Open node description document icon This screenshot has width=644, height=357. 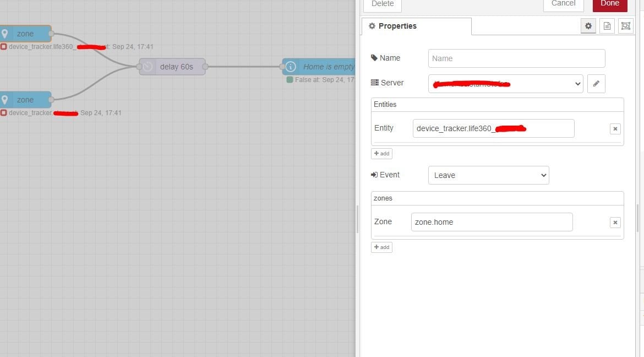point(607,26)
